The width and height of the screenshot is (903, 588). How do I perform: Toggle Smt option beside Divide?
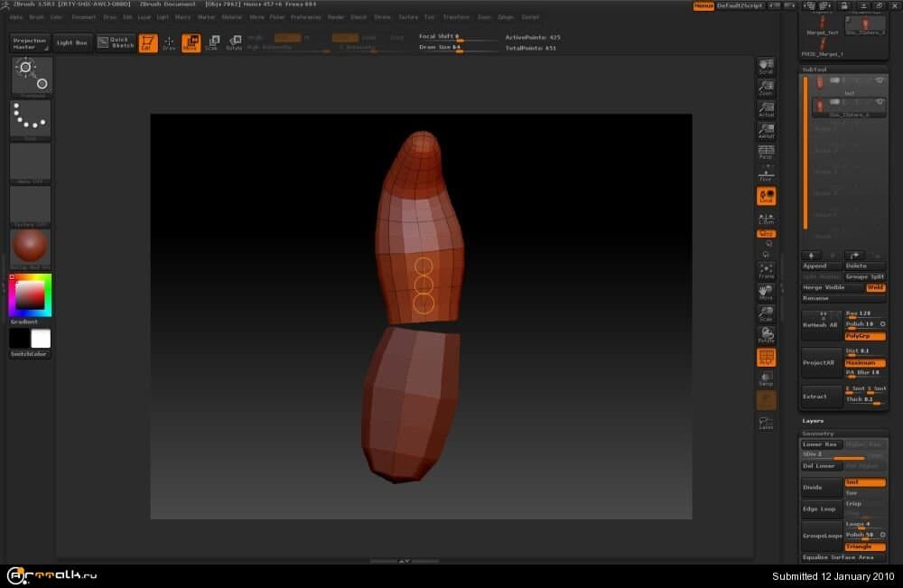click(x=864, y=482)
